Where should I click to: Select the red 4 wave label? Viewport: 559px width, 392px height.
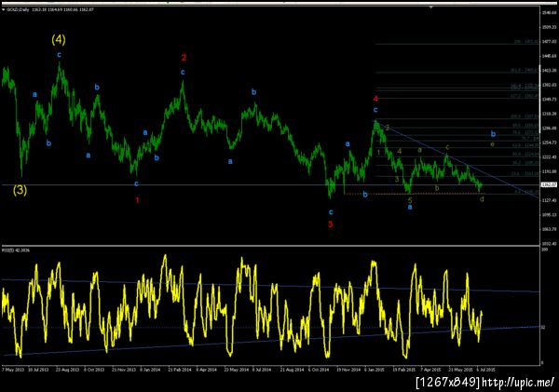pos(375,99)
